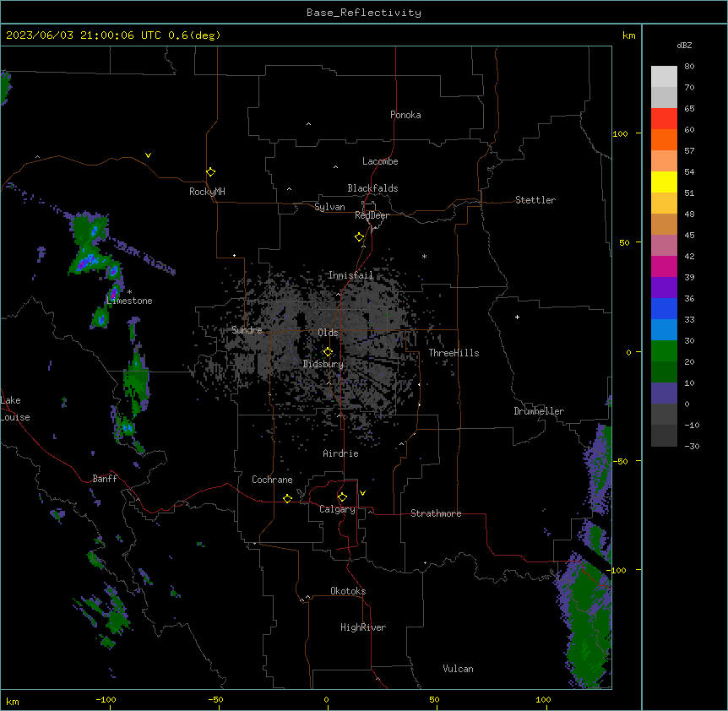Click the slate purple 0-10 dBZ swatch
The height and width of the screenshot is (711, 728).
(x=664, y=393)
